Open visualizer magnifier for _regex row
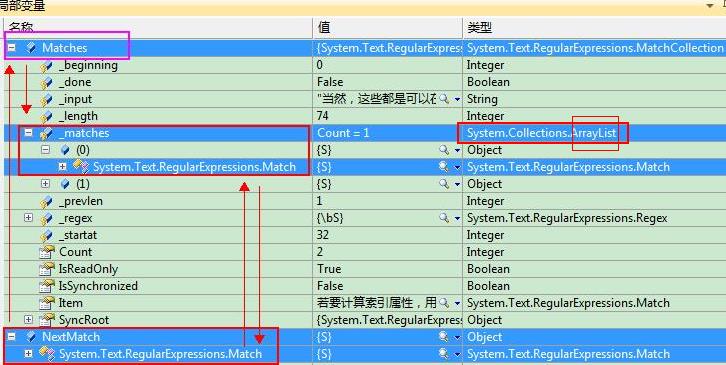Screen dimensions: 726x365 click(444, 218)
